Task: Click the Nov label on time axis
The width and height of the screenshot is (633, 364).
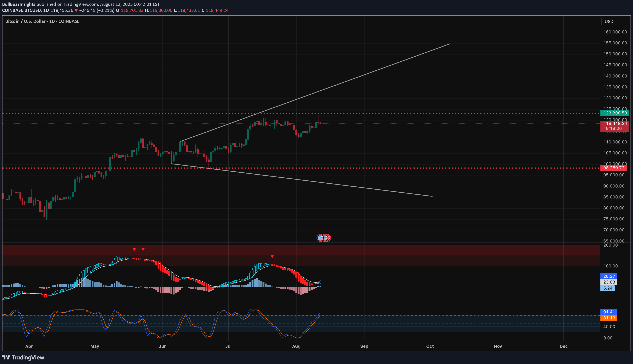Action: pos(498,346)
